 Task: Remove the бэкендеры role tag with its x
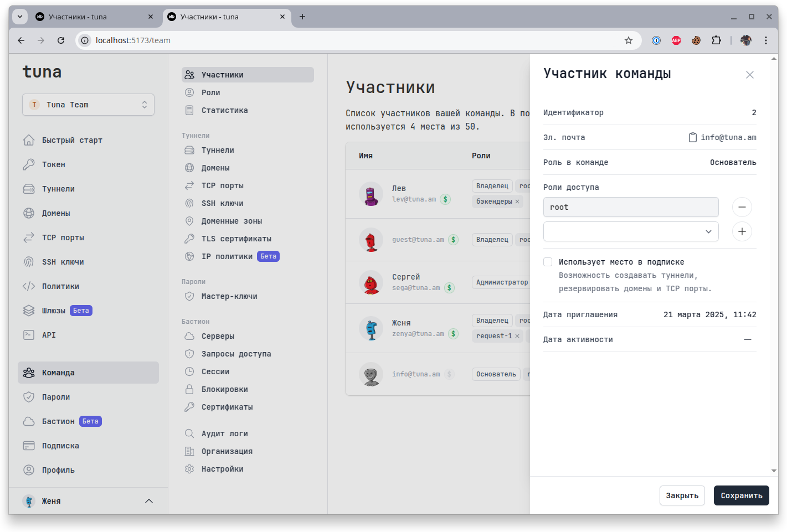(517, 202)
